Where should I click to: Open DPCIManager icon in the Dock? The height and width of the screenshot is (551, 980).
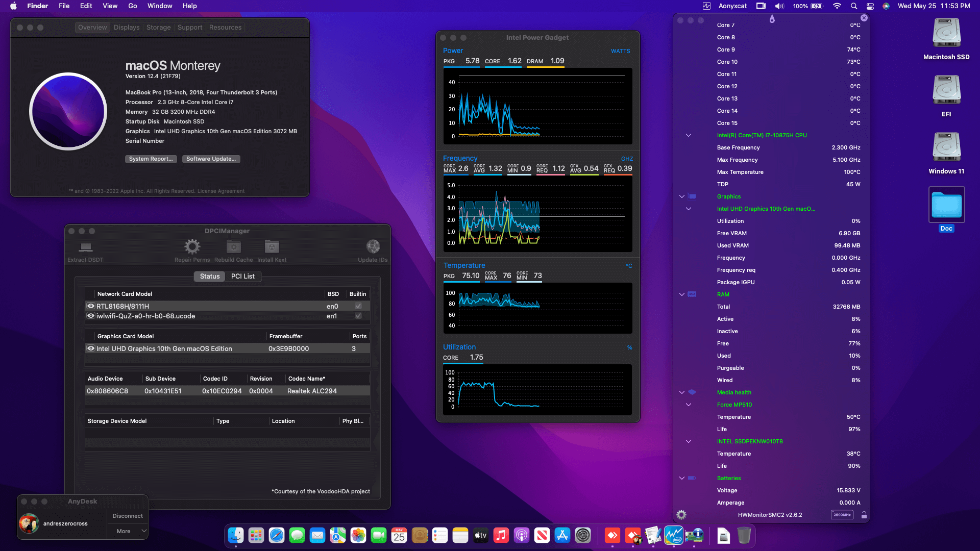(x=694, y=535)
